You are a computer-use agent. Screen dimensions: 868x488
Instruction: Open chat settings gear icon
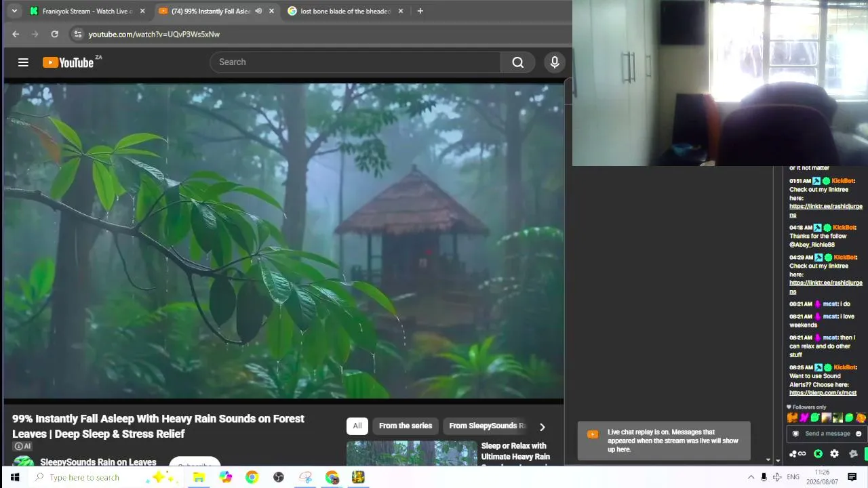[834, 453]
